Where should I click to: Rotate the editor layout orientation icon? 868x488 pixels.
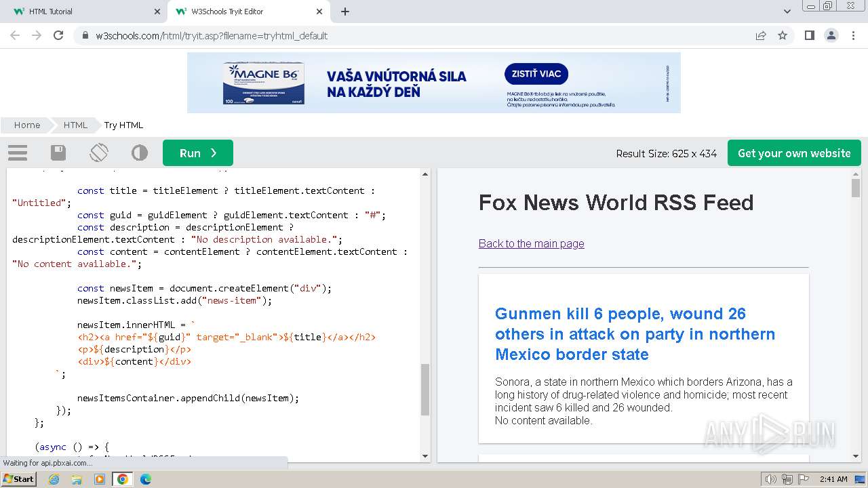(99, 152)
